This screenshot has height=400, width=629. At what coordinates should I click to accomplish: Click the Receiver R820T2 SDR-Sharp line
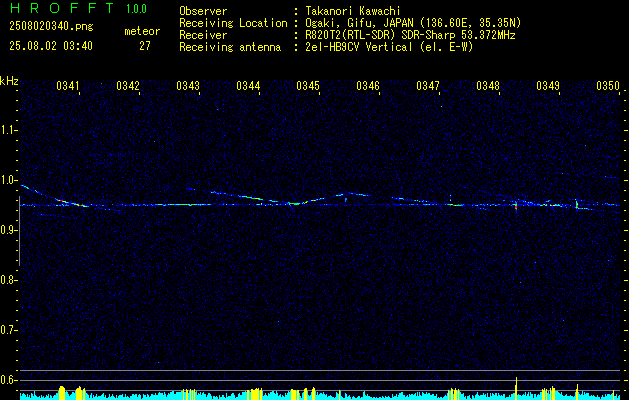(x=410, y=35)
